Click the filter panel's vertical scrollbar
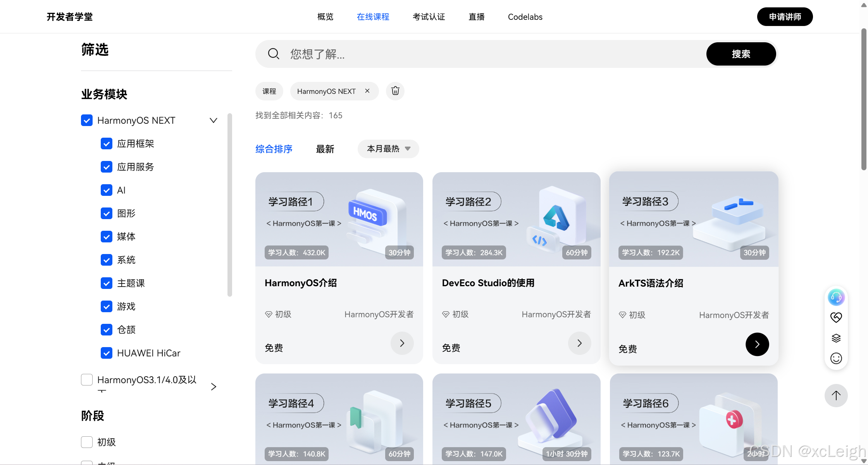The height and width of the screenshot is (465, 868). tap(230, 205)
